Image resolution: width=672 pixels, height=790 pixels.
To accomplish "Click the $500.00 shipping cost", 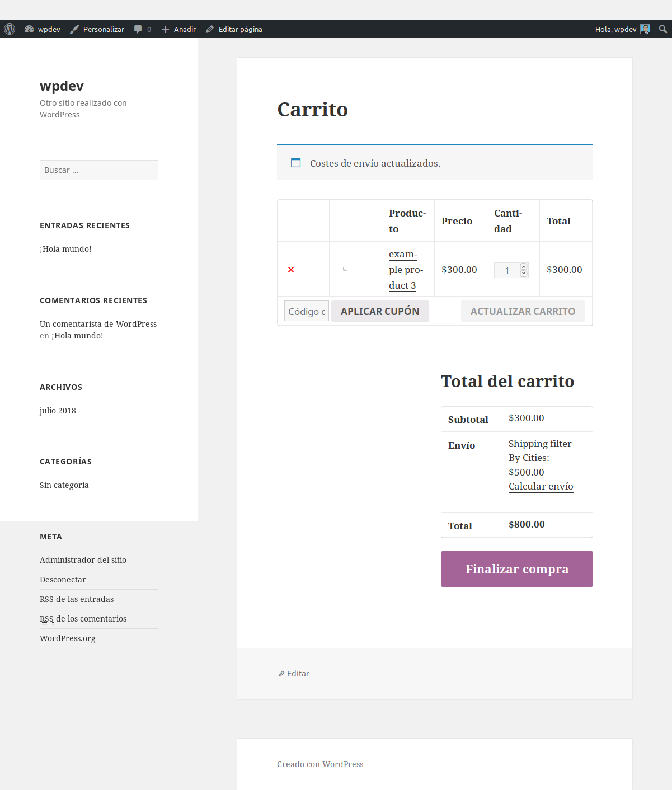I will (527, 472).
